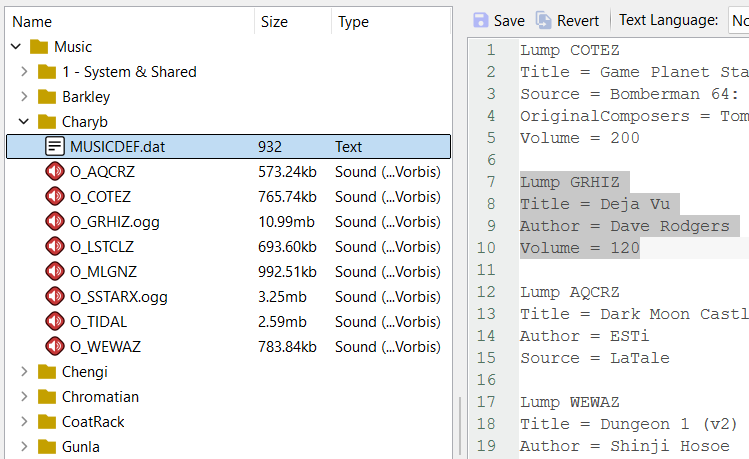Image resolution: width=749 pixels, height=459 pixels.
Task: Select the O_WEWAZ entry name
Action: [105, 347]
